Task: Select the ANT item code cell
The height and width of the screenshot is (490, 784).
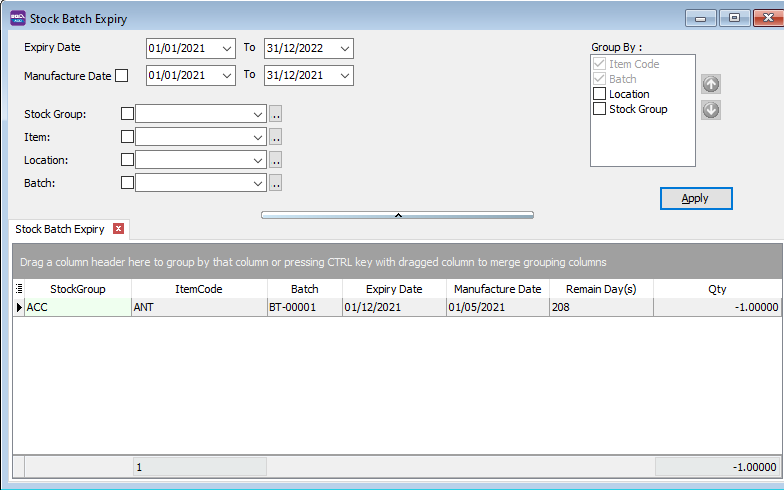Action: pyautogui.click(x=198, y=308)
